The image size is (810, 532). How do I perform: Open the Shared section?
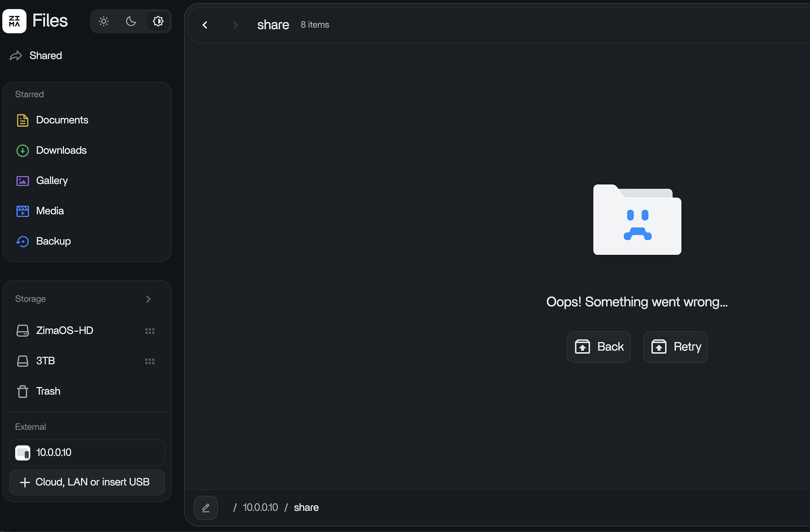tap(45, 55)
